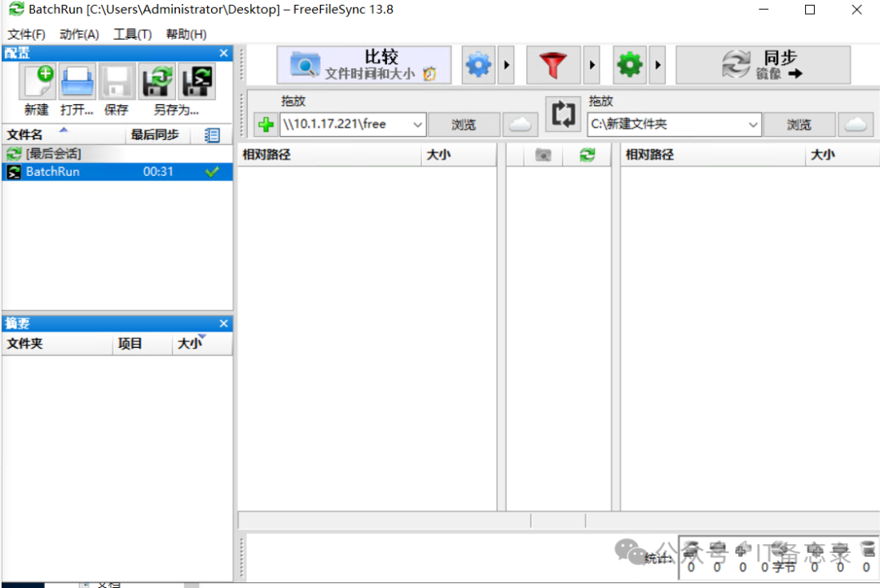The height and width of the screenshot is (588, 880).
Task: Click the middle grid sync action icon
Action: (587, 155)
